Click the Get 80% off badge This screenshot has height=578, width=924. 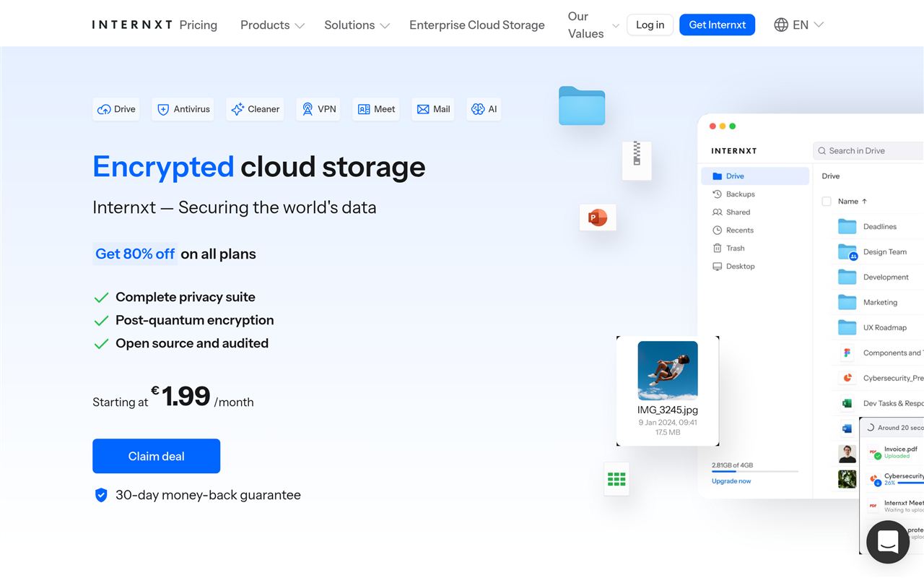click(135, 254)
